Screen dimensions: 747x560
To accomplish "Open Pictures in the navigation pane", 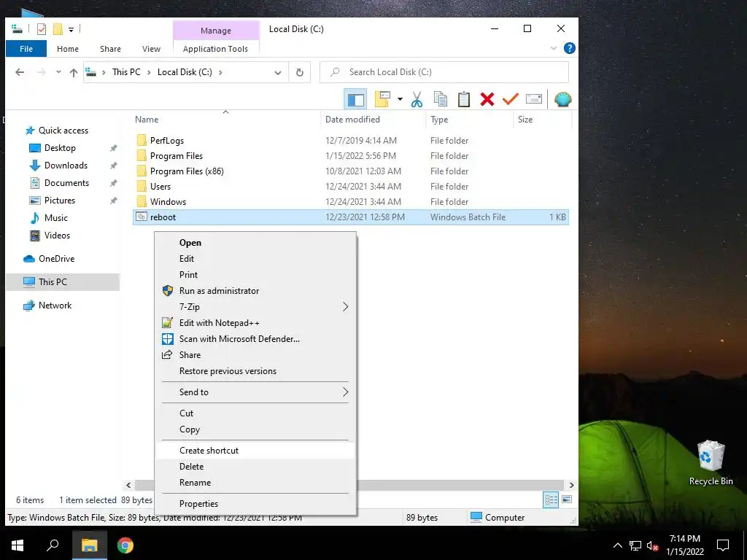I will pyautogui.click(x=60, y=201).
